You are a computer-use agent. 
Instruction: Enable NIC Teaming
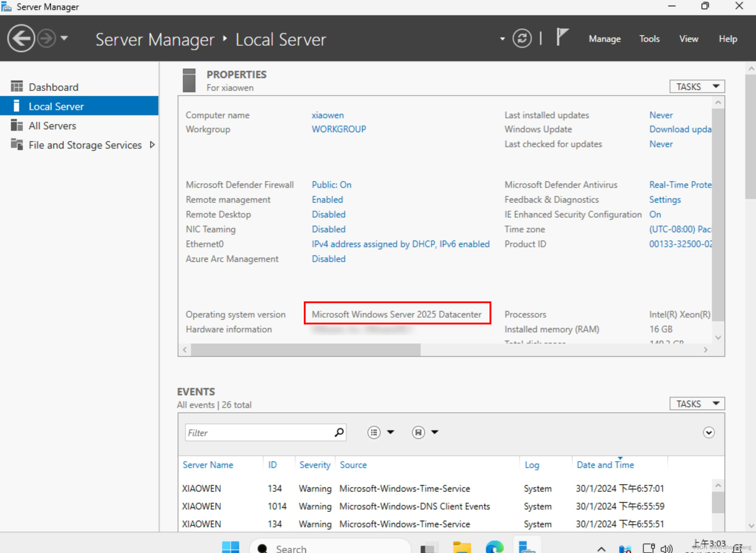328,229
